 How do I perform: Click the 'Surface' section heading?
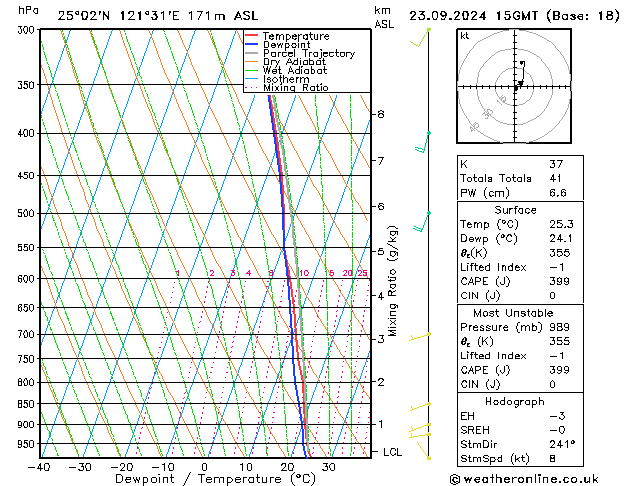515,210
